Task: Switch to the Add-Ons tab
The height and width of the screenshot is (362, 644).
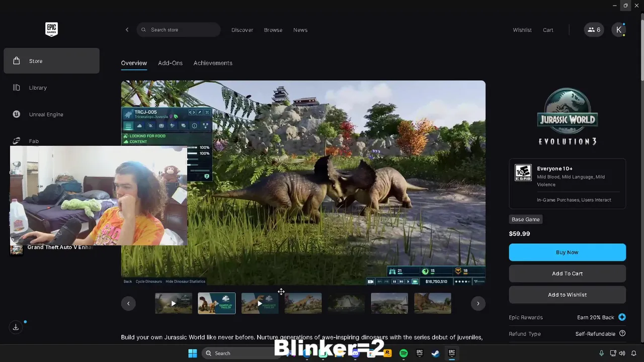Action: coord(170,63)
